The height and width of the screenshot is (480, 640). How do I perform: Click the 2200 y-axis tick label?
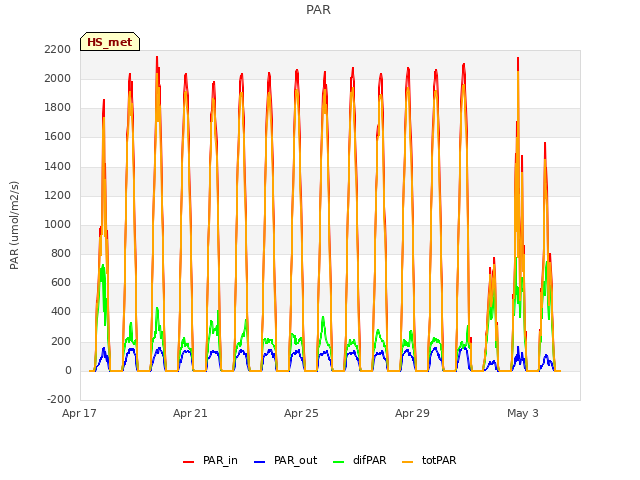58,49
